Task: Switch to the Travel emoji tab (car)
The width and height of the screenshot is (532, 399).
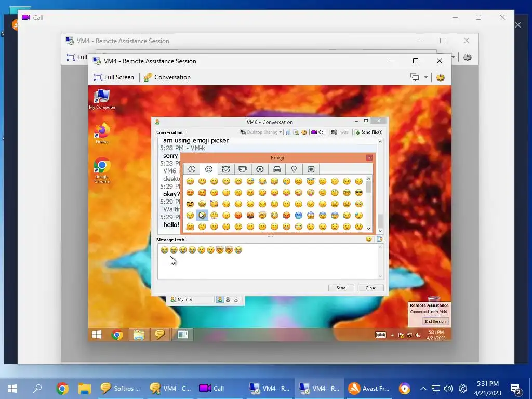Action: [277, 169]
